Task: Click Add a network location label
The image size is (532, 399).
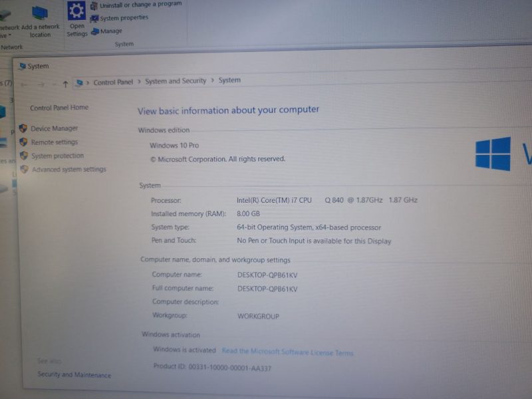Action: [40, 31]
